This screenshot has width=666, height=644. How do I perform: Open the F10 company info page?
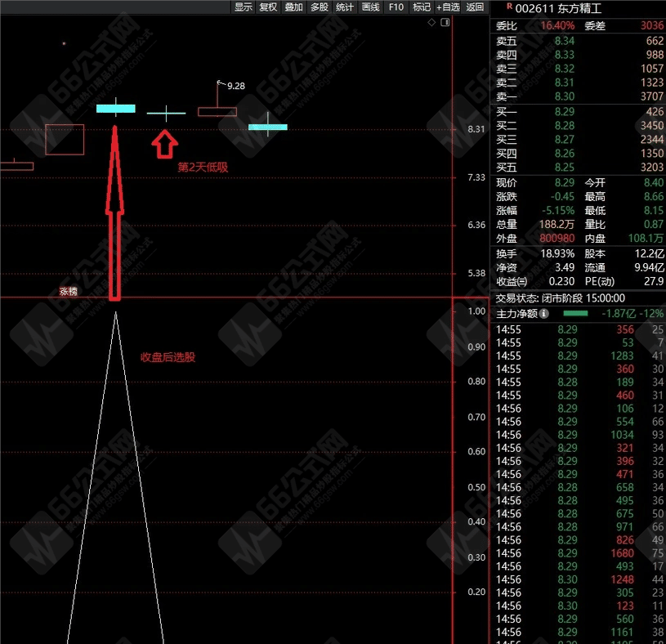click(x=396, y=7)
